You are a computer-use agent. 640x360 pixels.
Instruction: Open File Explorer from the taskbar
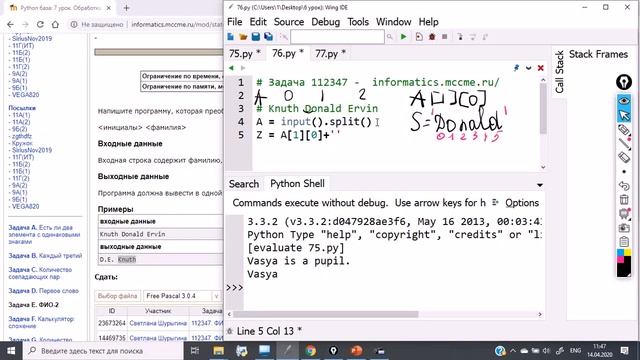point(219,351)
